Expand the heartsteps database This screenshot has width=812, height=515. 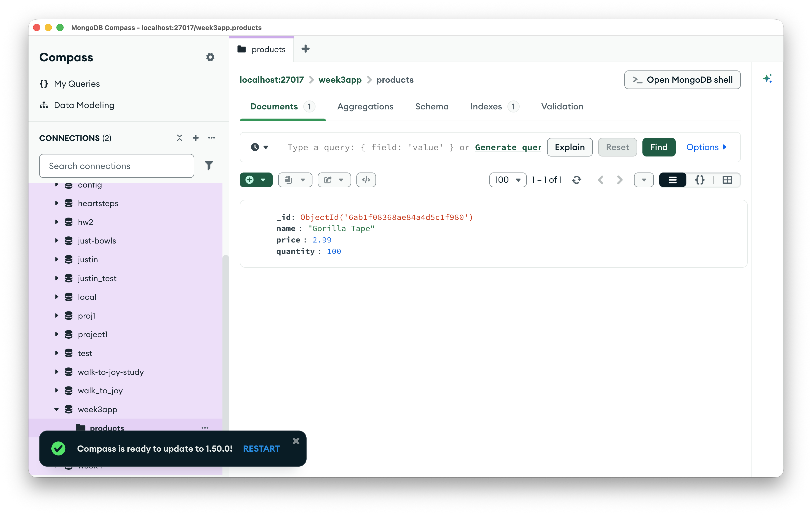click(x=57, y=203)
